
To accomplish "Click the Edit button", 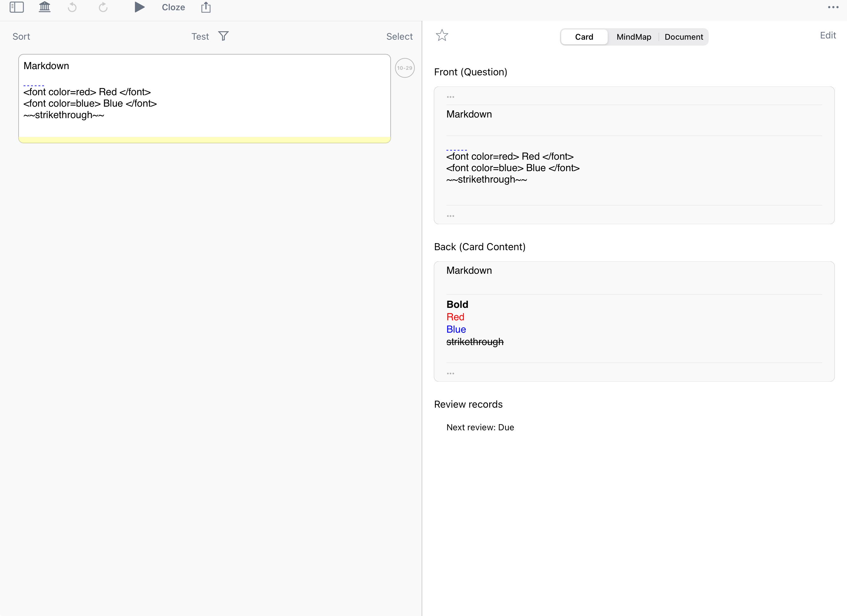I will click(827, 35).
